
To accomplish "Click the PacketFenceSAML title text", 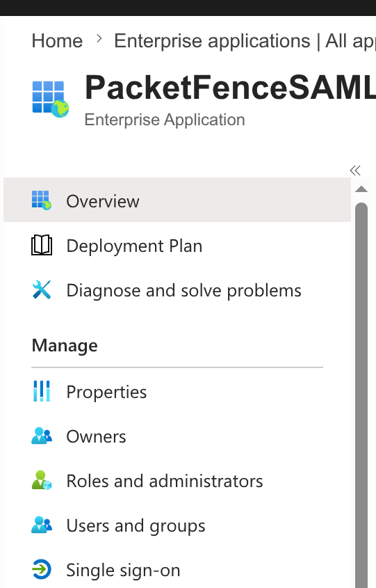I will click(230, 87).
